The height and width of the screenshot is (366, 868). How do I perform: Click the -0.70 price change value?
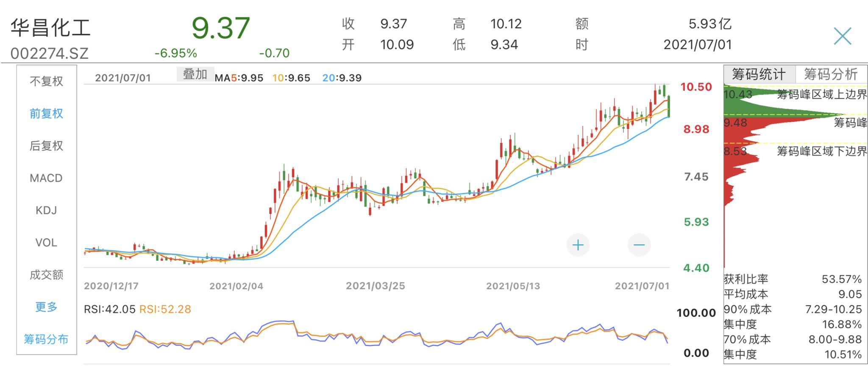pos(274,53)
